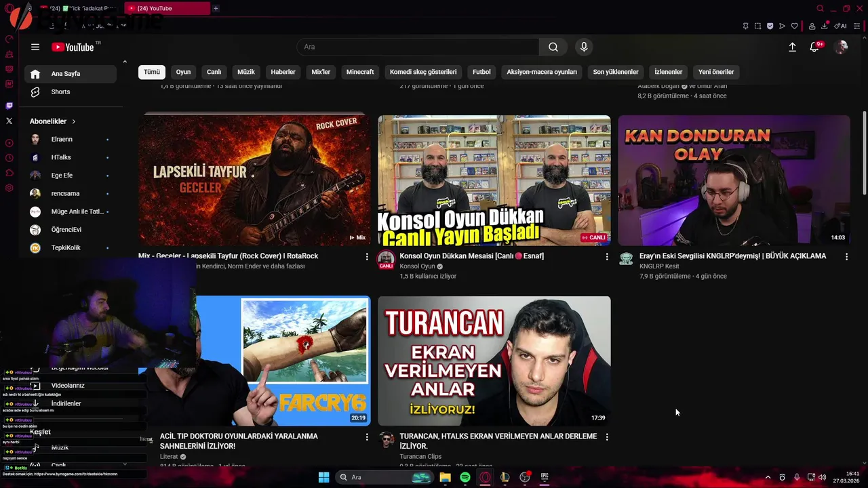Open the notifications bell
This screenshot has height=488, width=868.
point(814,47)
